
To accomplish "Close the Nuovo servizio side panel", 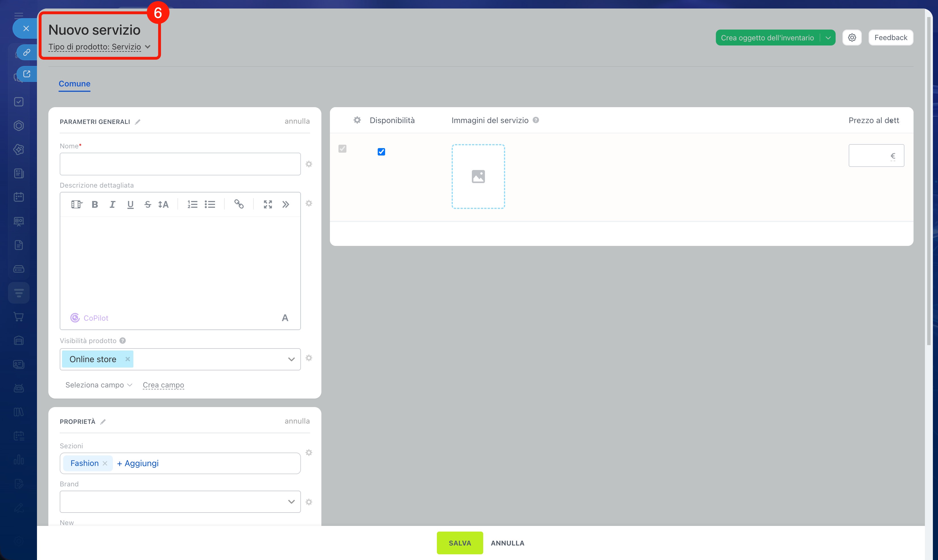I will 26,28.
